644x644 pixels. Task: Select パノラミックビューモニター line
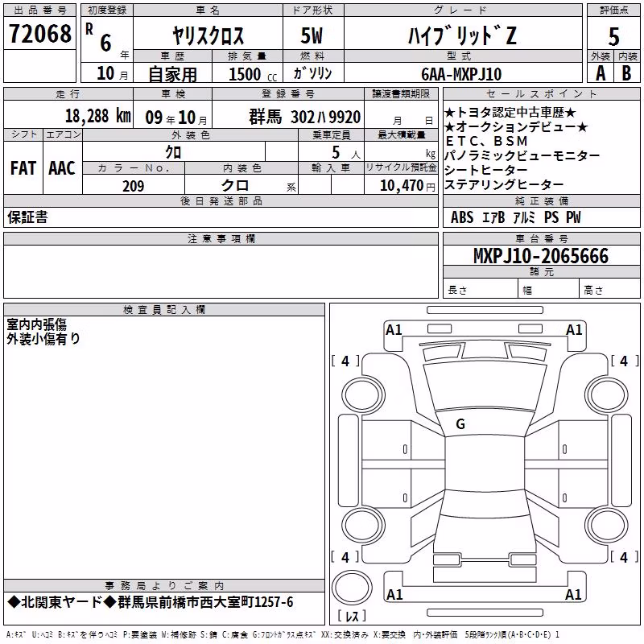click(x=522, y=155)
